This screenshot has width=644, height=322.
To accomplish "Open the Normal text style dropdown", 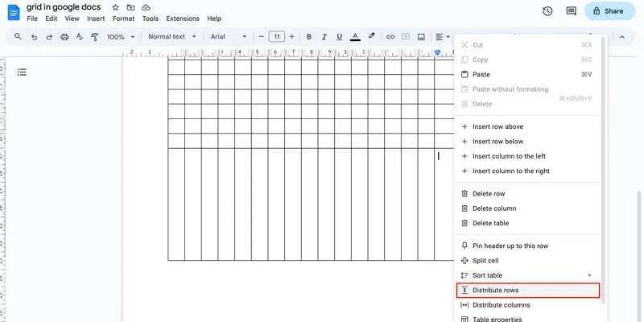I will click(x=172, y=36).
